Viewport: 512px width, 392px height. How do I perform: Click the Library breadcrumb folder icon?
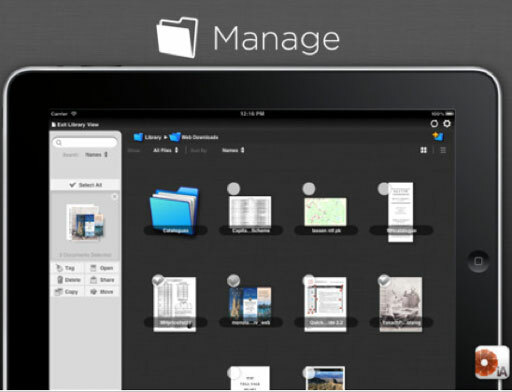pos(138,137)
